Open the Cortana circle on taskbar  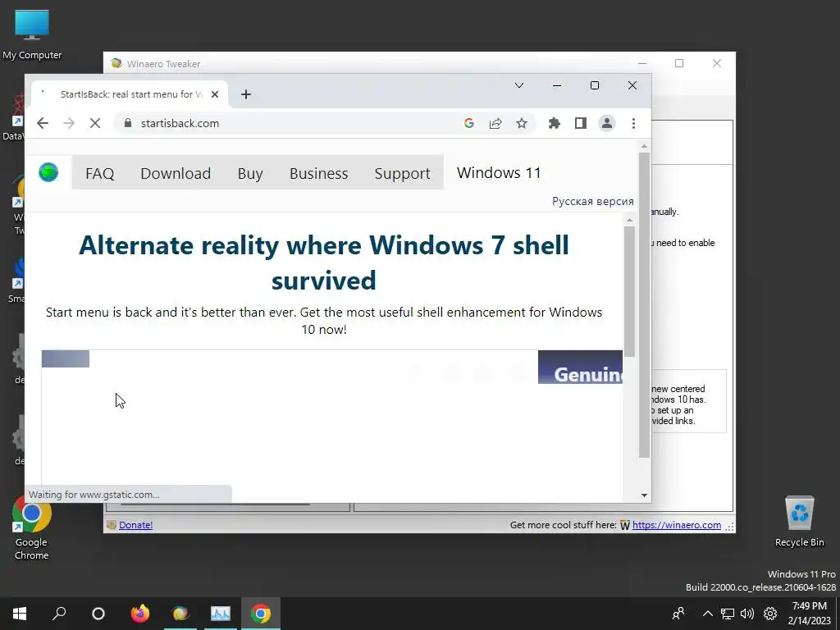tap(98, 614)
